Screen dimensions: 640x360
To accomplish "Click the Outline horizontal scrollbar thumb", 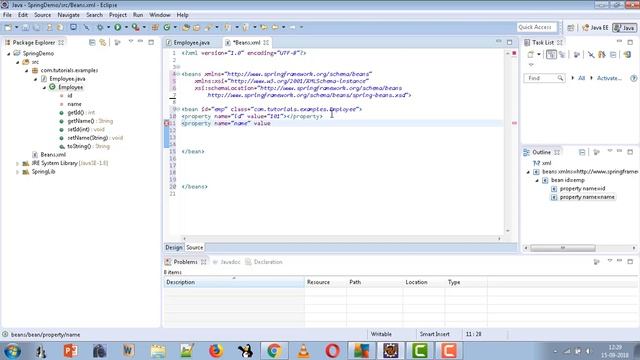I will [563, 248].
